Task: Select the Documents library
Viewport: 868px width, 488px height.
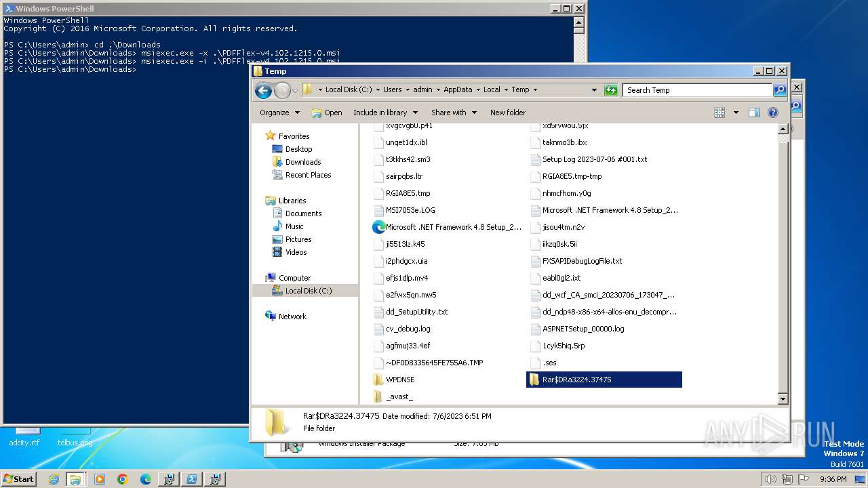Action: point(303,213)
